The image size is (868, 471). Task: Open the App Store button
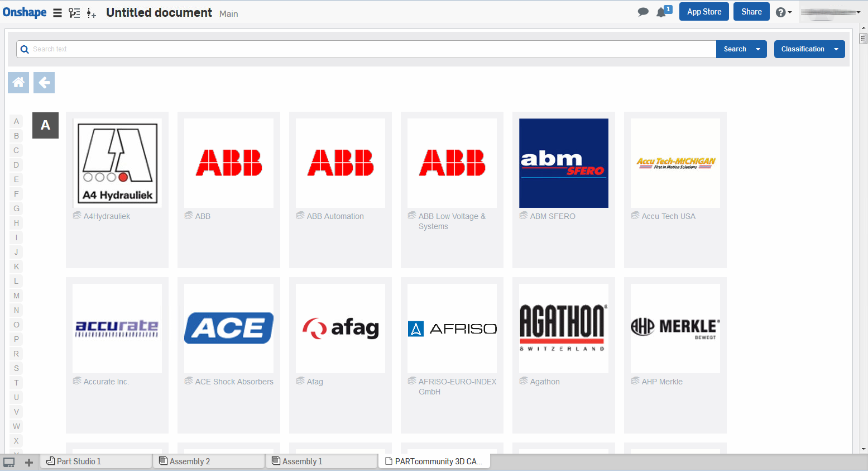(x=704, y=12)
